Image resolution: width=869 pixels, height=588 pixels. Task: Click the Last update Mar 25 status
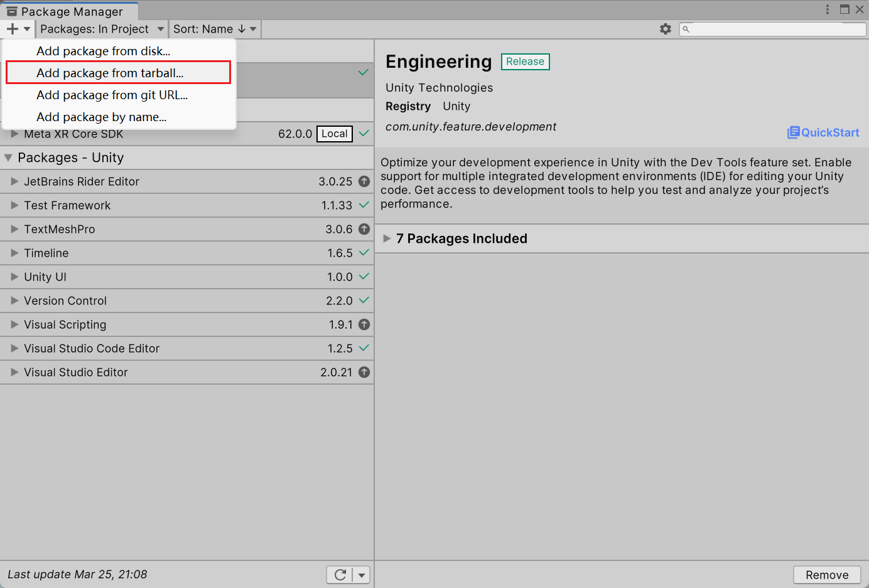coord(77,574)
